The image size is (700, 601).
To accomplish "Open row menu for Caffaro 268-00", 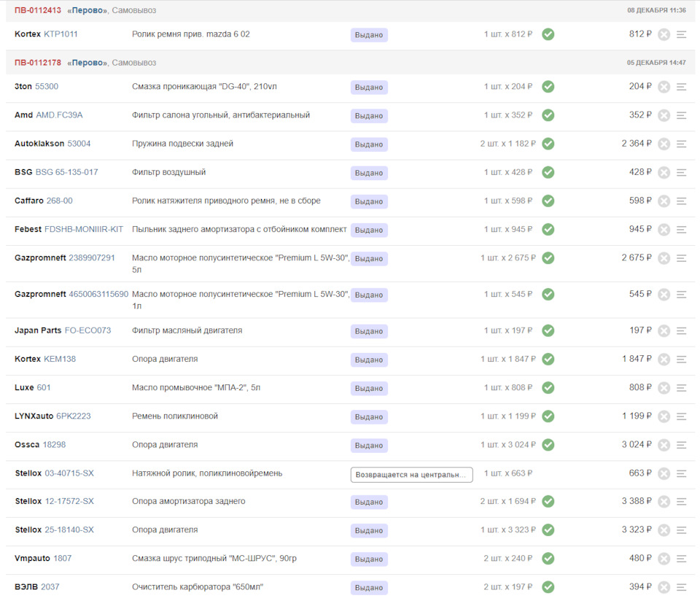I will coord(681,201).
